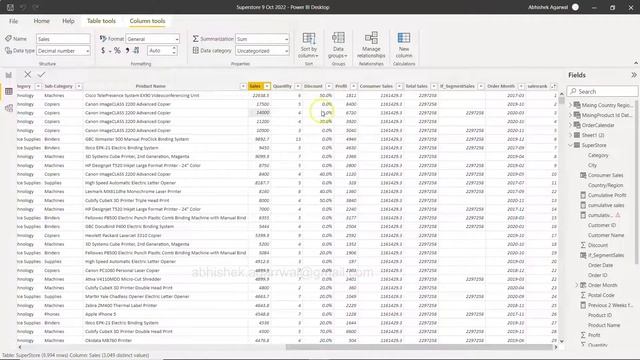This screenshot has height=360, width=640.
Task: Apply percentage format icon
Action: [117, 51]
